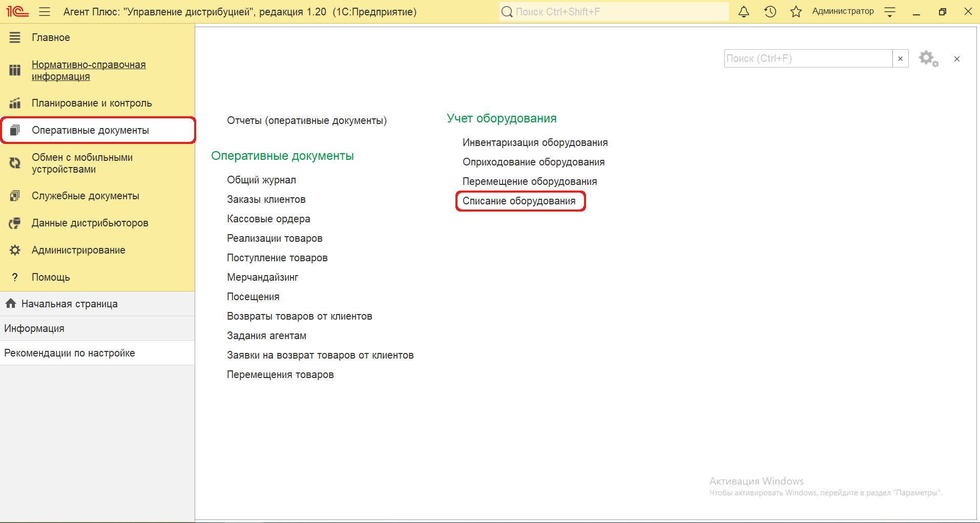Switch to Начальная страница tab
980x523 pixels.
(69, 304)
